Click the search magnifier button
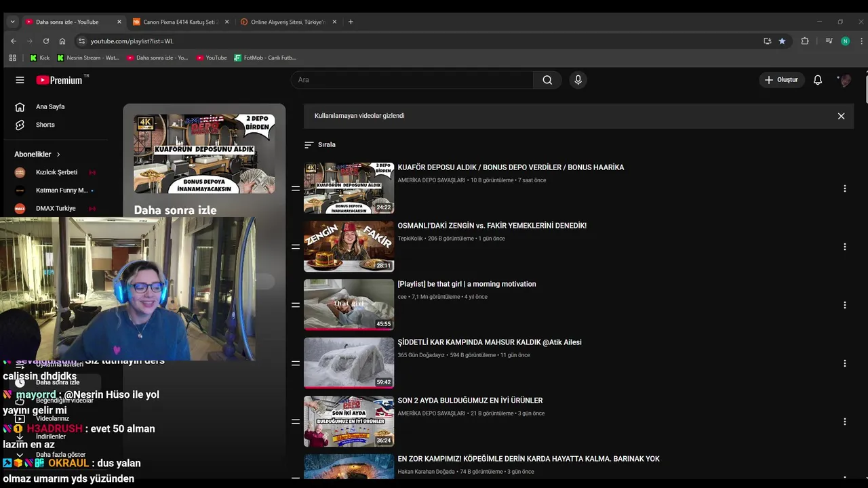 tap(547, 80)
